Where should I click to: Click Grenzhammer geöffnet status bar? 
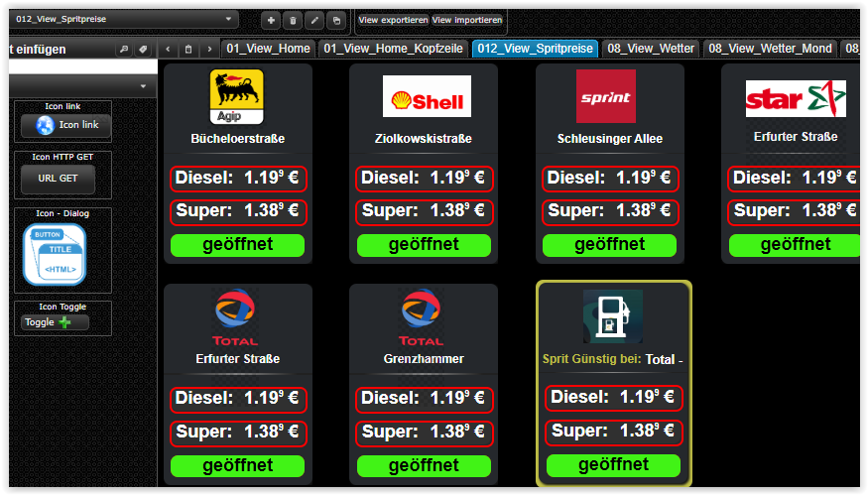[x=424, y=465]
